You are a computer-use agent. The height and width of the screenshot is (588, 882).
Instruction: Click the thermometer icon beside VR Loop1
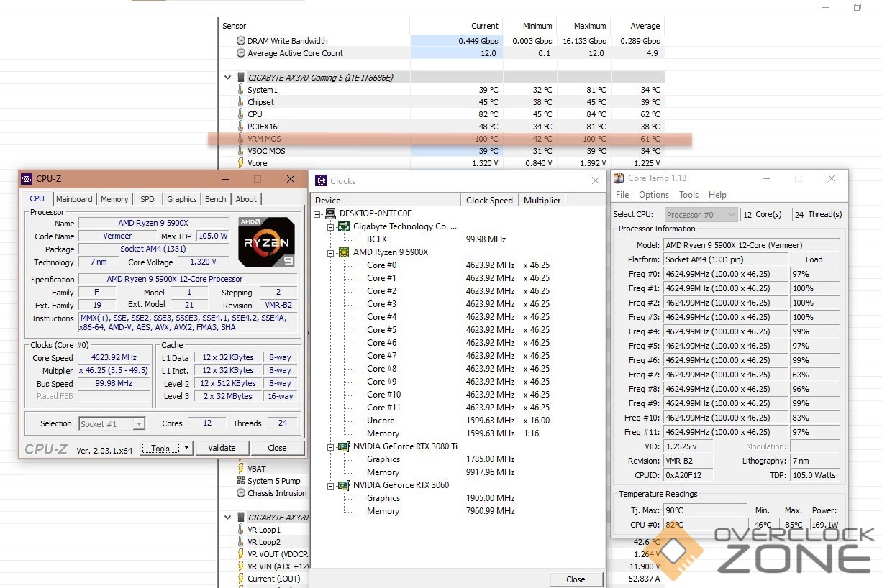point(241,530)
